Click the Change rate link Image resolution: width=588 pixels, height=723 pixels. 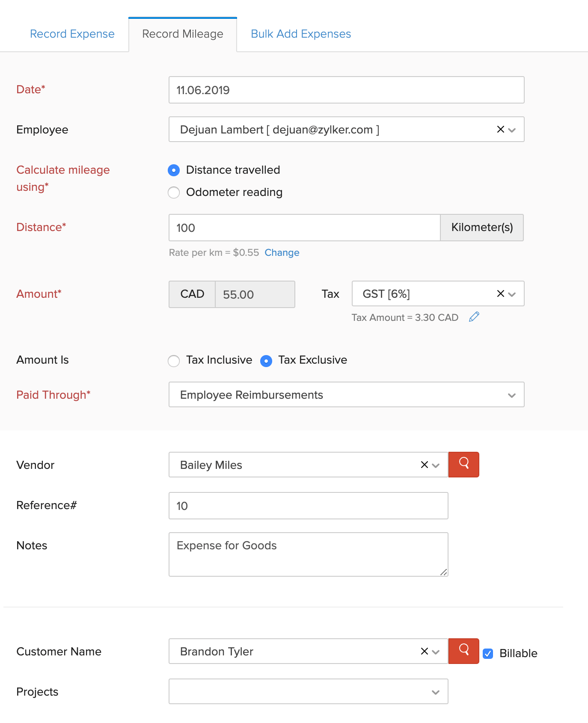(282, 252)
